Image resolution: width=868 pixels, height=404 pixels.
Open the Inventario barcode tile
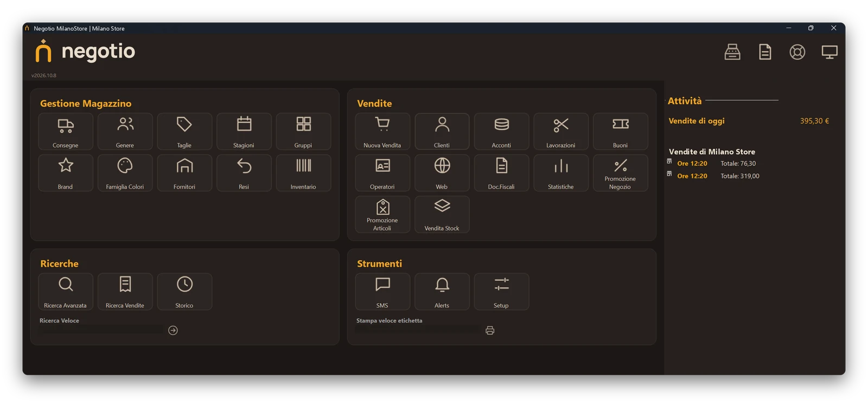[x=303, y=173]
